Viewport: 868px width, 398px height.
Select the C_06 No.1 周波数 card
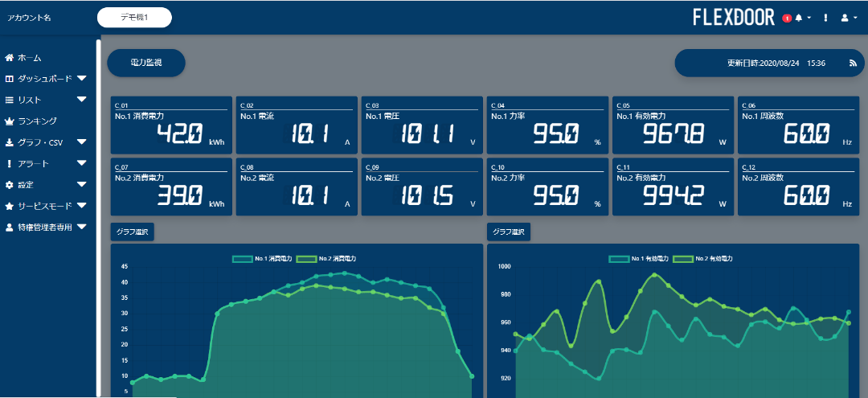tap(798, 125)
